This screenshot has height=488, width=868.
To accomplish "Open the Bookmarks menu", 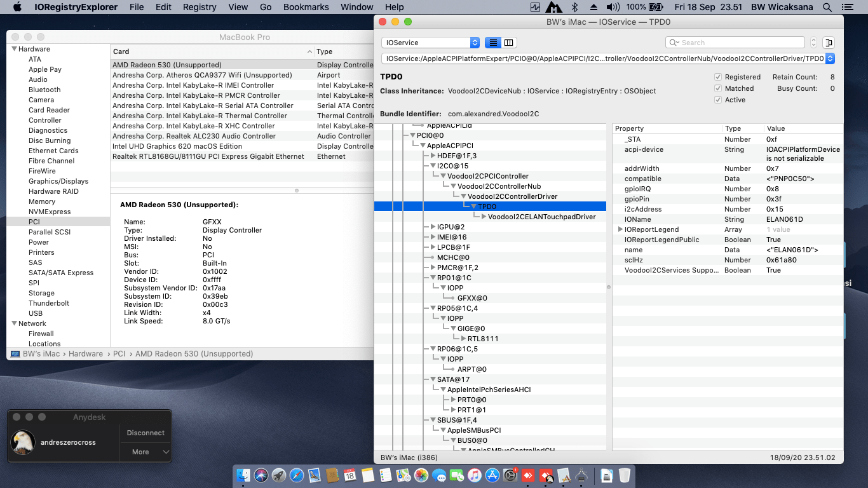I will pyautogui.click(x=306, y=7).
